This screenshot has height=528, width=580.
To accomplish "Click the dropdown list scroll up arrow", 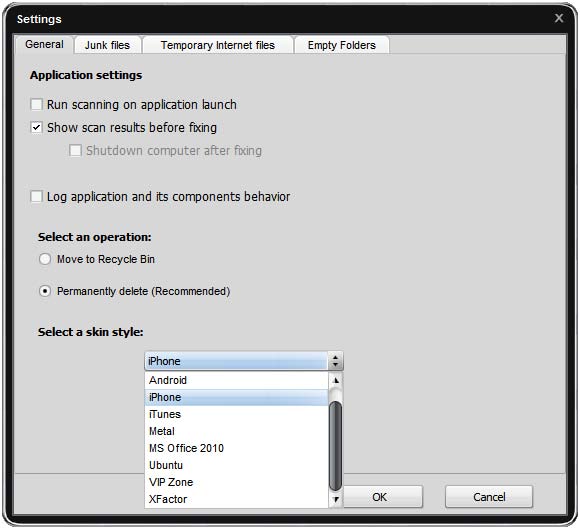I will pyautogui.click(x=336, y=380).
